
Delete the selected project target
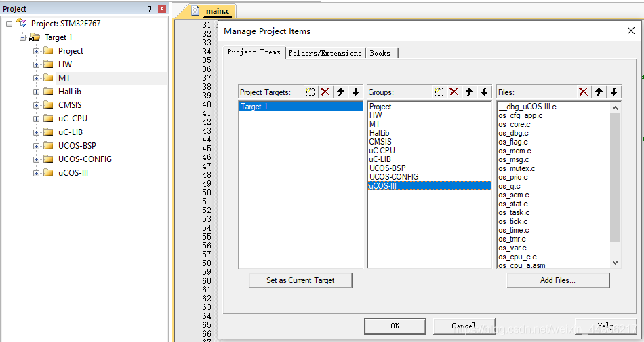click(x=325, y=92)
